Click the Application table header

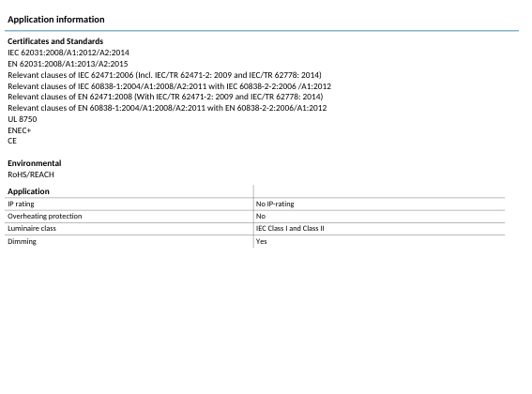click(x=28, y=191)
